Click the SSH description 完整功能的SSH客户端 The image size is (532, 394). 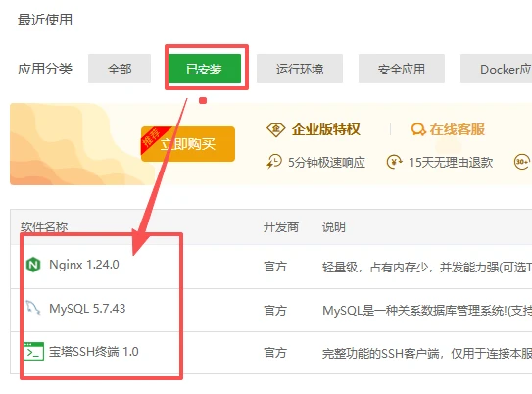[427, 354]
